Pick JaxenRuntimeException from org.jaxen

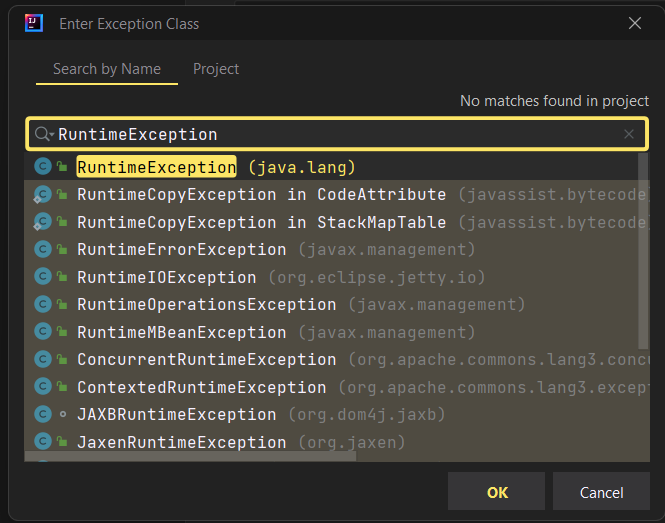click(x=337, y=442)
